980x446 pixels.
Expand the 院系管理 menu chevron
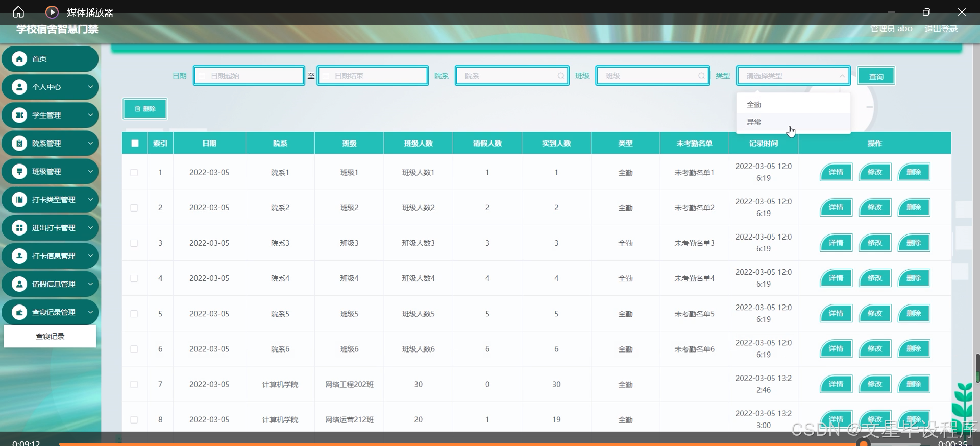click(90, 143)
